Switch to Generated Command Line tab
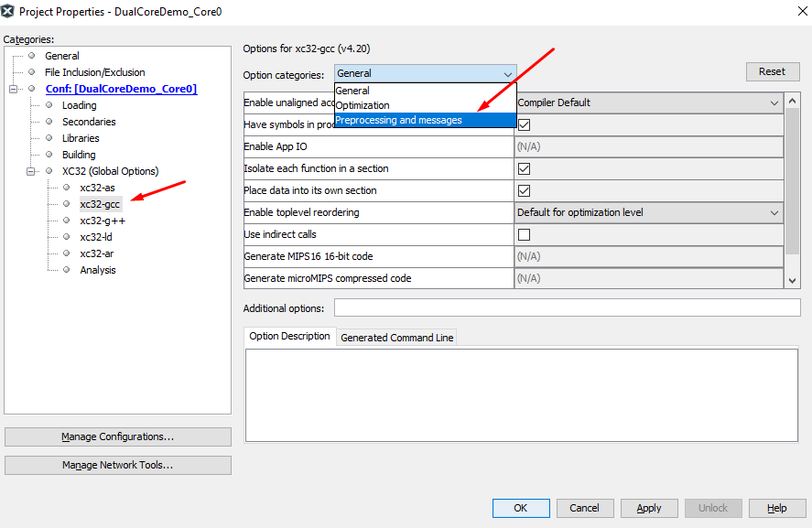The image size is (812, 528). pos(396,338)
